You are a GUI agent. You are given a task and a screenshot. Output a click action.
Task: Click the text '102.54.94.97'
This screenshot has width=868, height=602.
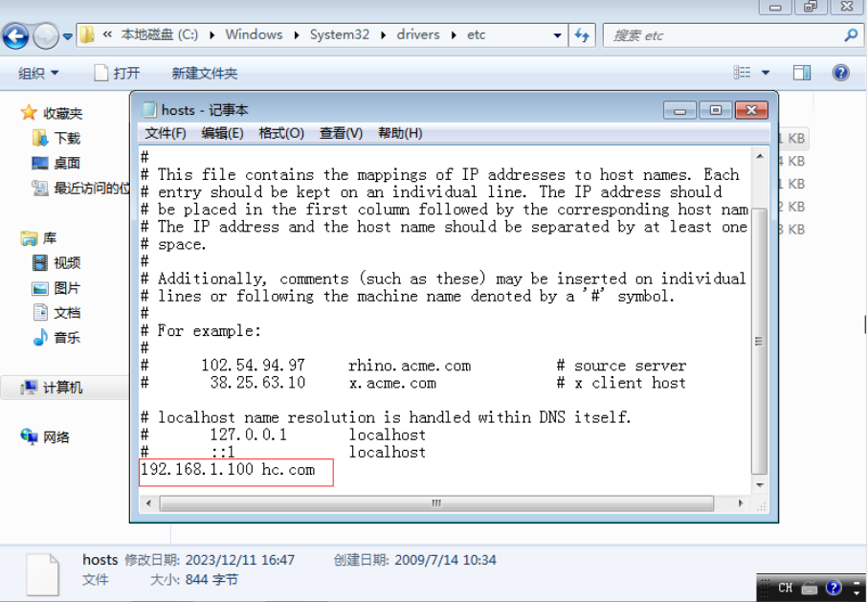(x=253, y=366)
